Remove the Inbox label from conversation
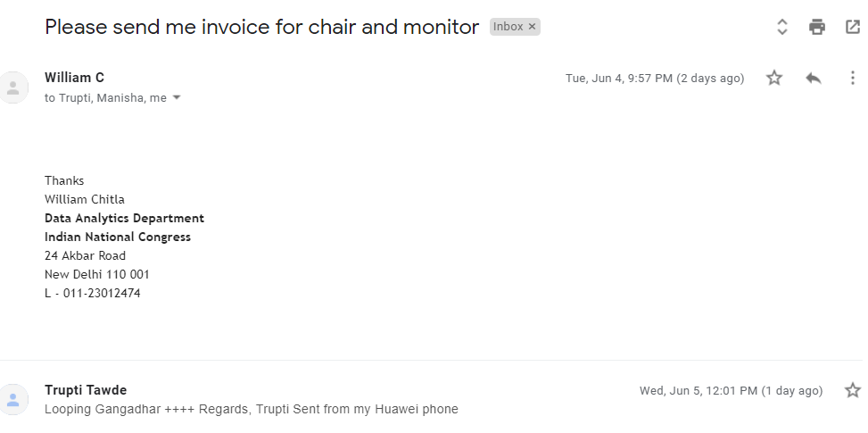The image size is (868, 433). [533, 27]
